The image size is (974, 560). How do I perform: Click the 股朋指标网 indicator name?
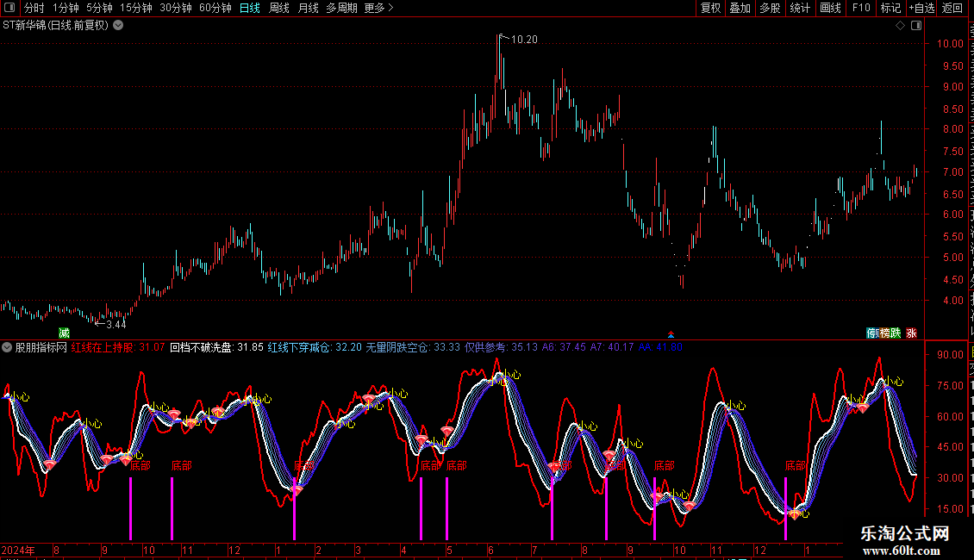(41, 347)
